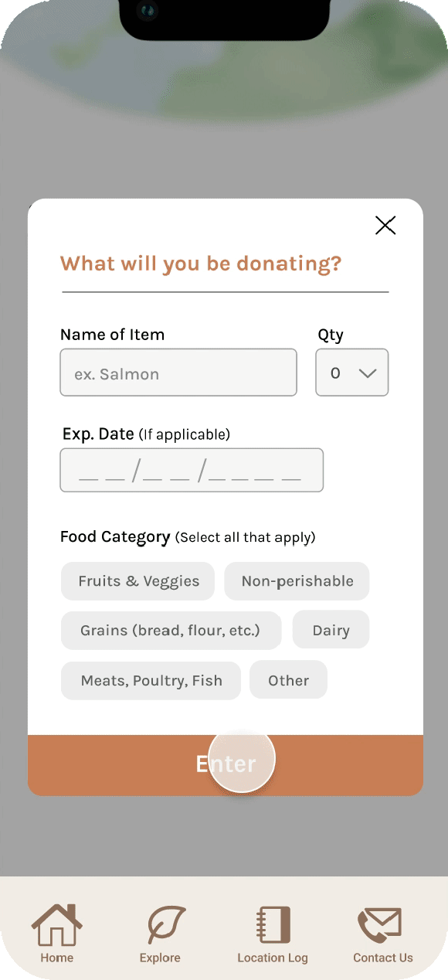The width and height of the screenshot is (448, 980).
Task: Select the Dairy food category
Action: pos(331,630)
